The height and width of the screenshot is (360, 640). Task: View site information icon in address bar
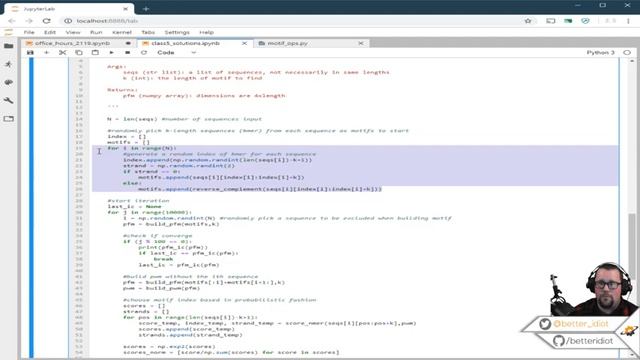68,21
